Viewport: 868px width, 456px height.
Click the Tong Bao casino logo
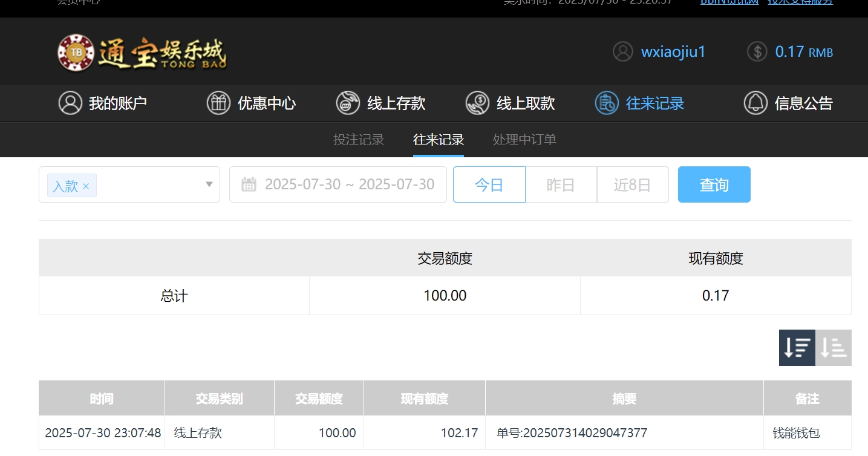pos(142,53)
